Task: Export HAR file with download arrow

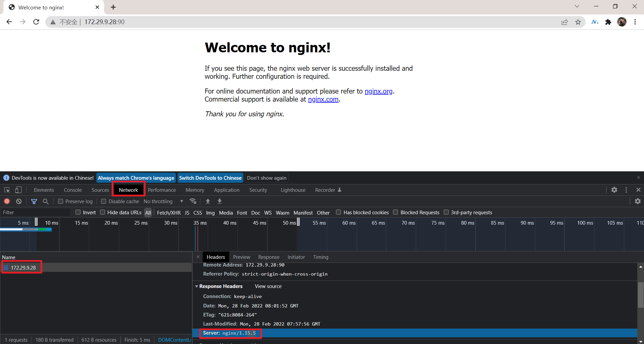Action: pos(219,201)
